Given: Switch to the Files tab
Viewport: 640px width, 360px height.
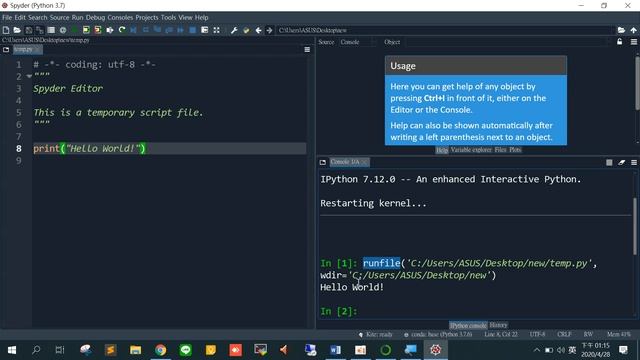Looking at the screenshot, I should (500, 150).
